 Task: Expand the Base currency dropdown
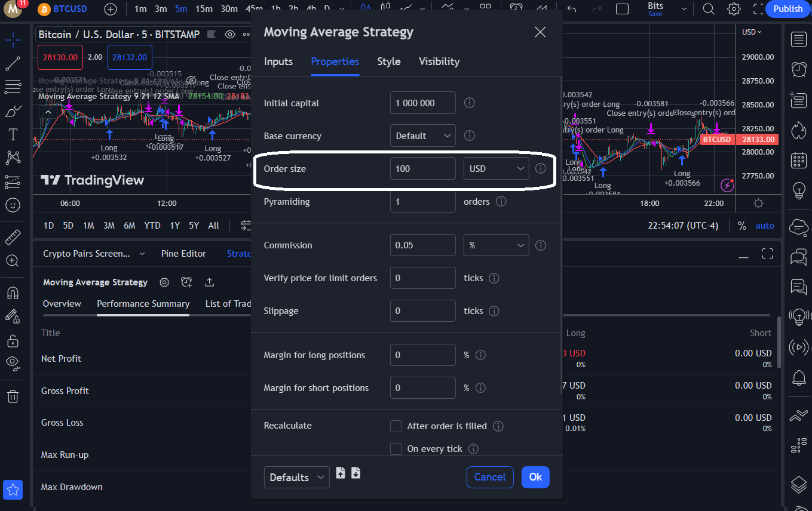tap(422, 136)
